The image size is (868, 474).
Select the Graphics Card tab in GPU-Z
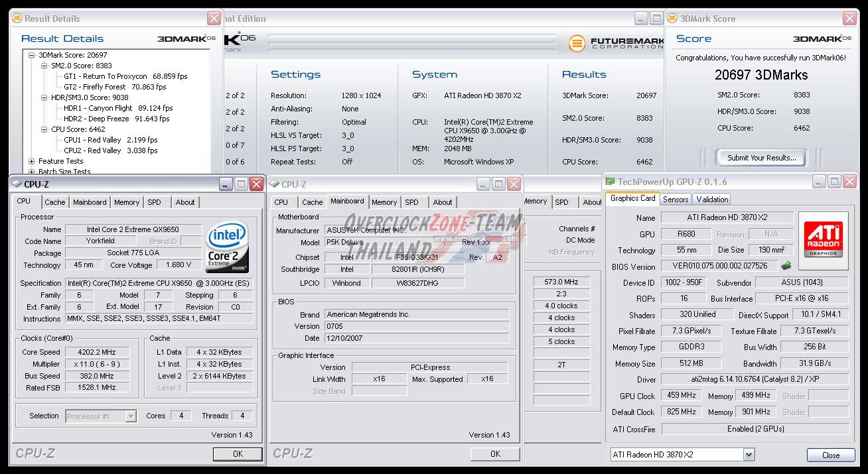click(x=632, y=198)
